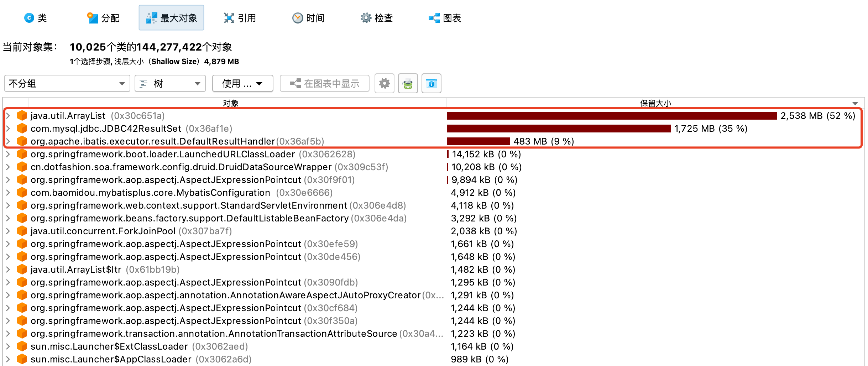Click object icon of StandardServletEnvironment row
The image size is (868, 366).
[x=22, y=205]
